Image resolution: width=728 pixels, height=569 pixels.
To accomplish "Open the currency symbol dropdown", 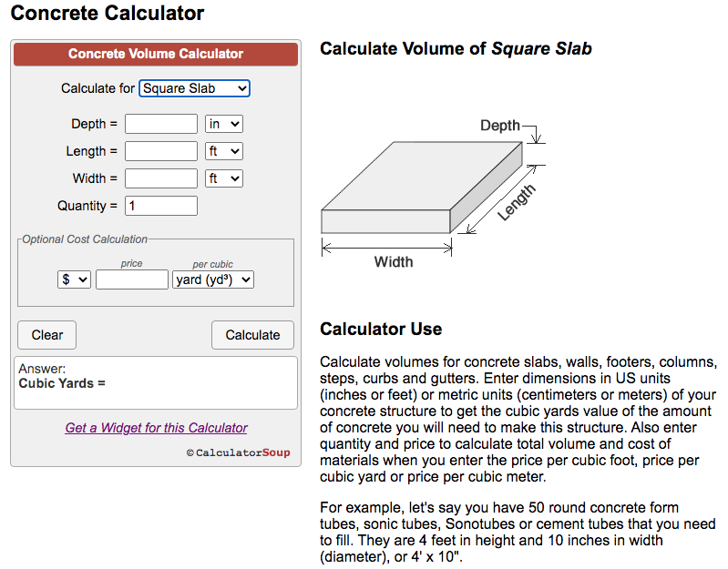I will [x=74, y=279].
